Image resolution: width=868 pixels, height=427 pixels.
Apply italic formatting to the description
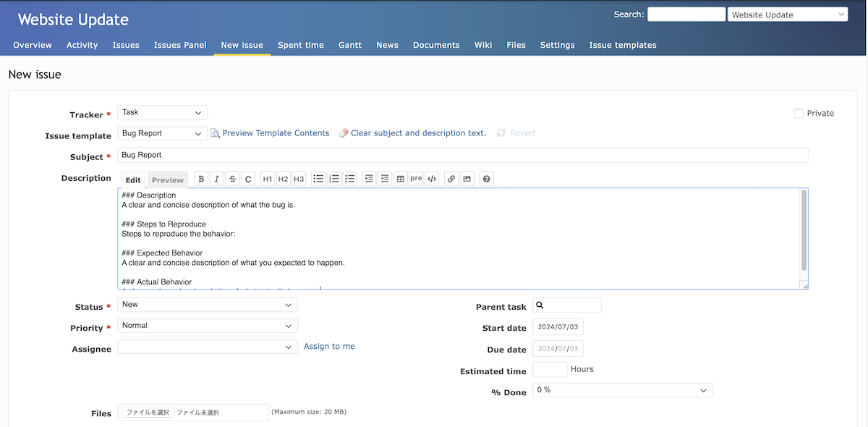tap(216, 179)
